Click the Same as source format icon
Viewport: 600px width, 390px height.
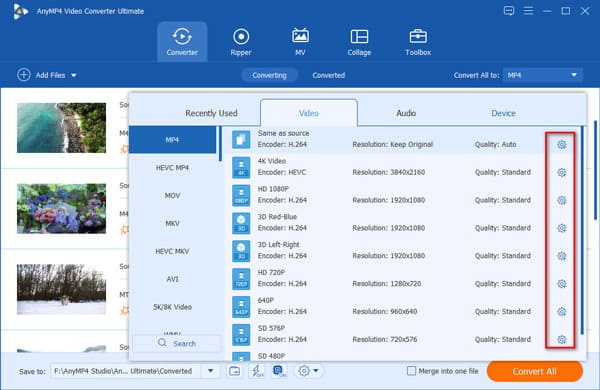[x=241, y=139]
